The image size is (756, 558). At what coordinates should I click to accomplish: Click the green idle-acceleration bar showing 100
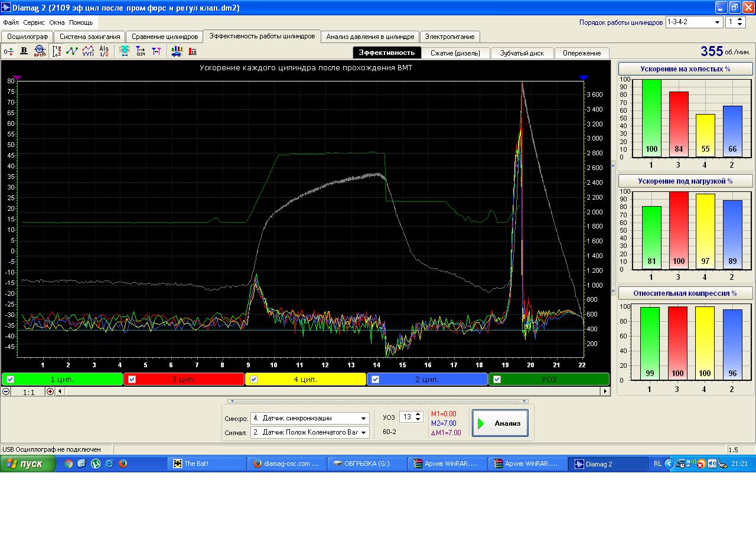point(651,118)
